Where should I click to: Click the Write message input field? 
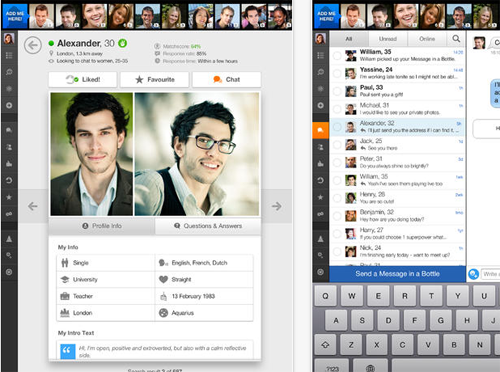[491, 274]
